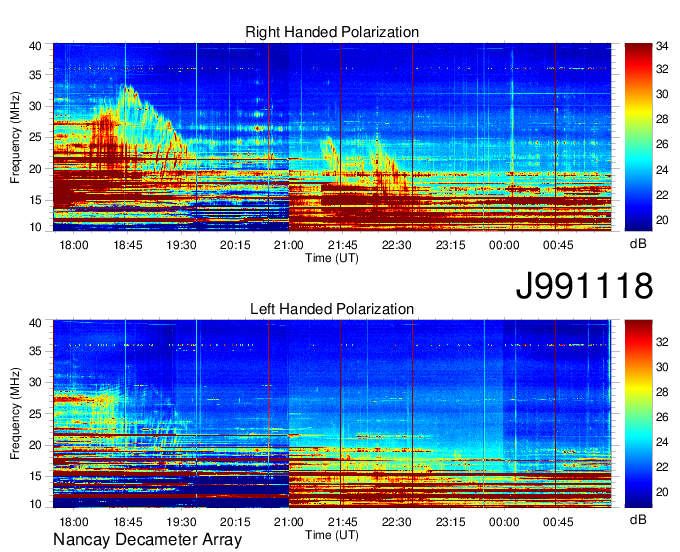Click the 26 dB value on the bottom color bar
680x552 pixels.
(662, 417)
